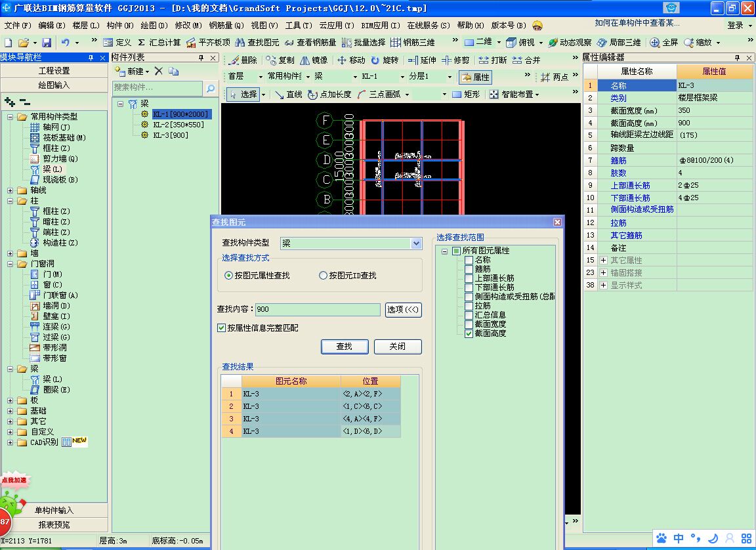Run 汇总计算 summary calculation

click(x=159, y=43)
